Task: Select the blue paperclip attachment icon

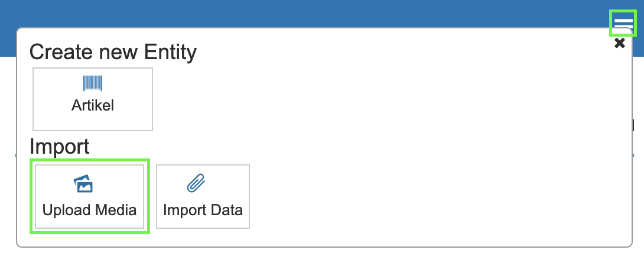Action: tap(195, 184)
